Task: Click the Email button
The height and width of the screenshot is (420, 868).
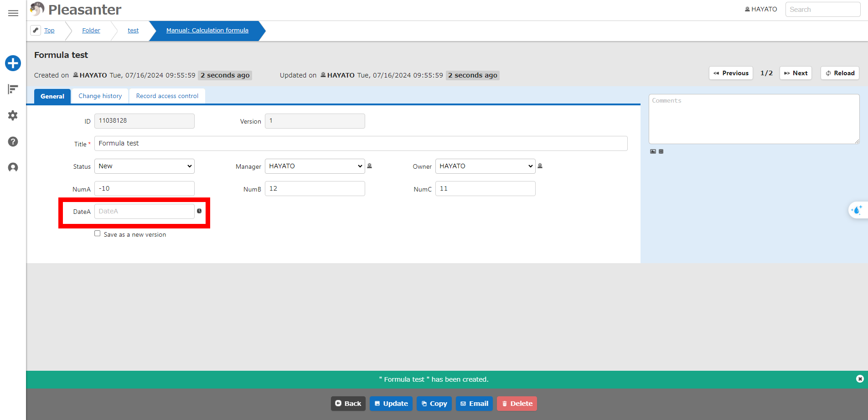Action: 474,404
